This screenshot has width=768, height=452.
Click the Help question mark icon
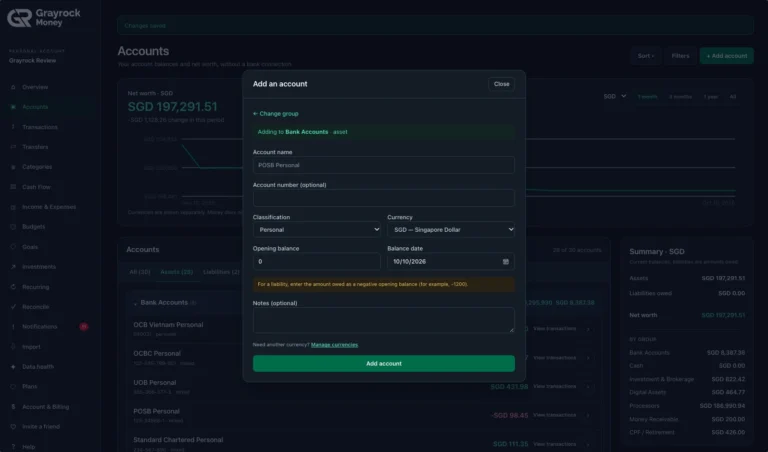[x=13, y=447]
